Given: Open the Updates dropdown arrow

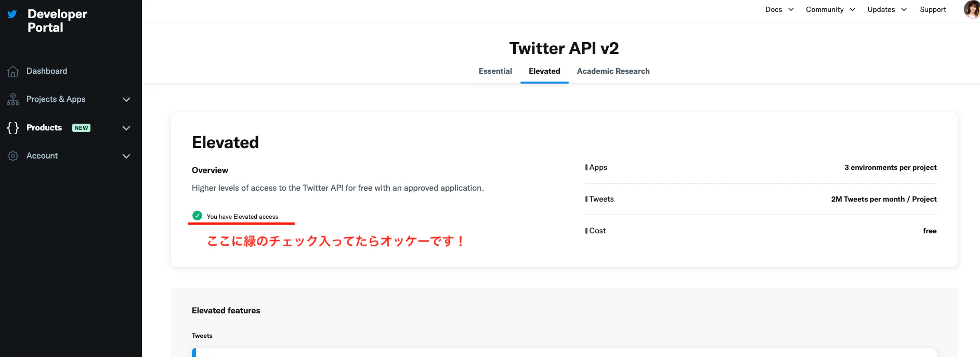Looking at the screenshot, I should tap(904, 9).
